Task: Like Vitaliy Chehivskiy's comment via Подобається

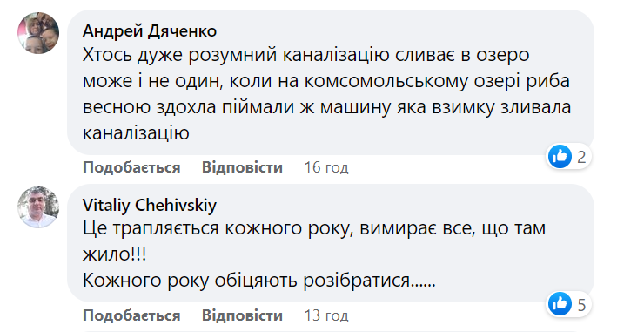Action: click(131, 315)
